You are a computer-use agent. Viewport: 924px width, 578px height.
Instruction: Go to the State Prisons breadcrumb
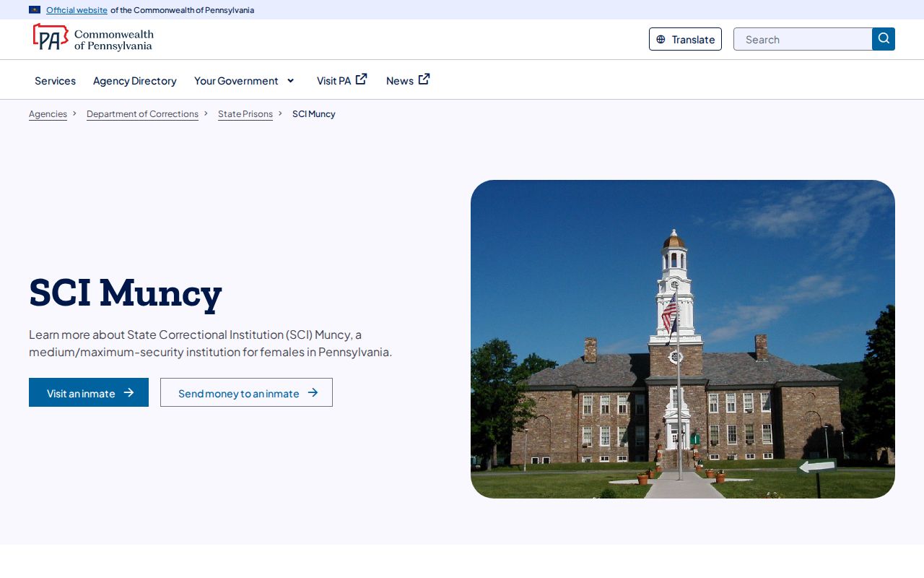[x=245, y=114]
